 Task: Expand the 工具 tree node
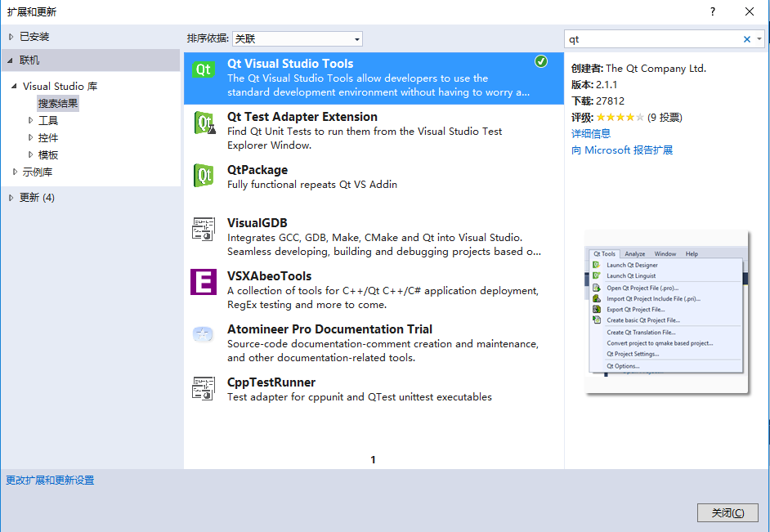pos(30,120)
